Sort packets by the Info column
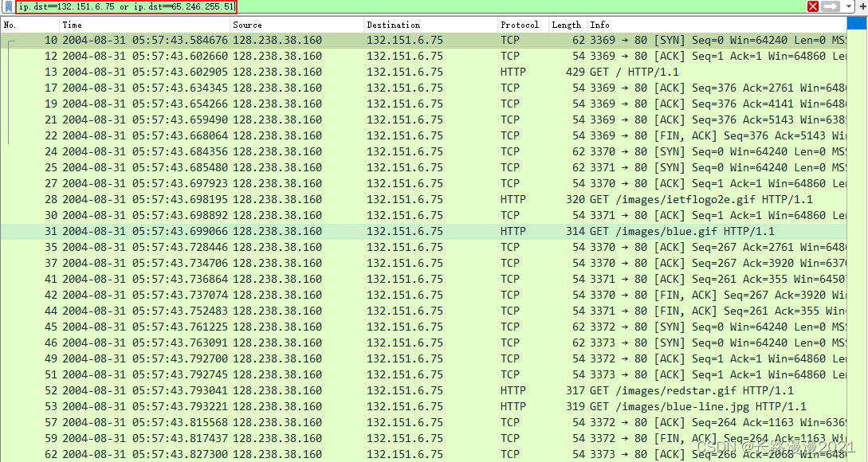Screen dimensions: 868x462 [717, 25]
